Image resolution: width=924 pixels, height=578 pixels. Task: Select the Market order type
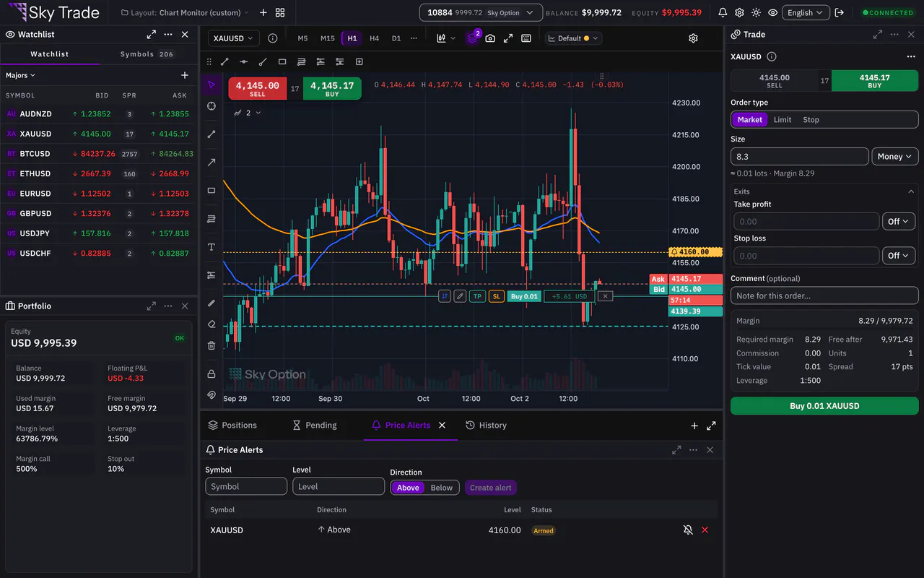[749, 120]
